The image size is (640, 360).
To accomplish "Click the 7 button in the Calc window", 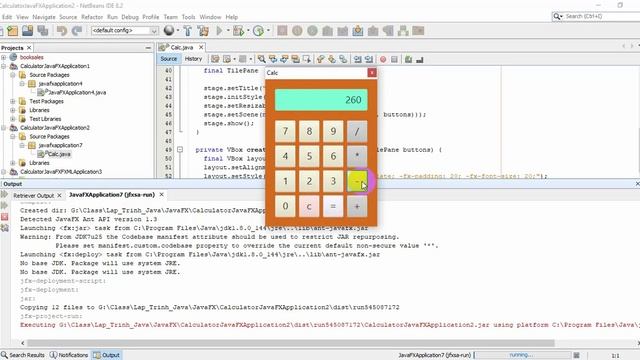I will coord(285,131).
